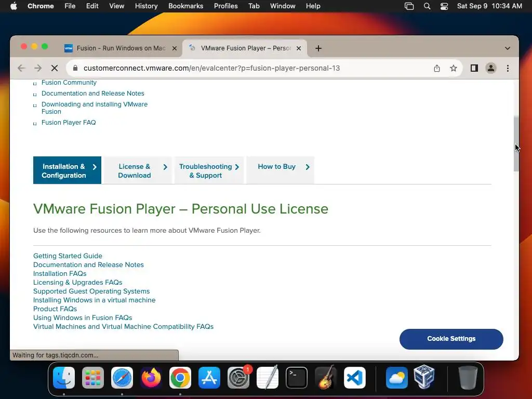Click the Chrome back arrow button
Screen dimensions: 532x399
pos(21,68)
